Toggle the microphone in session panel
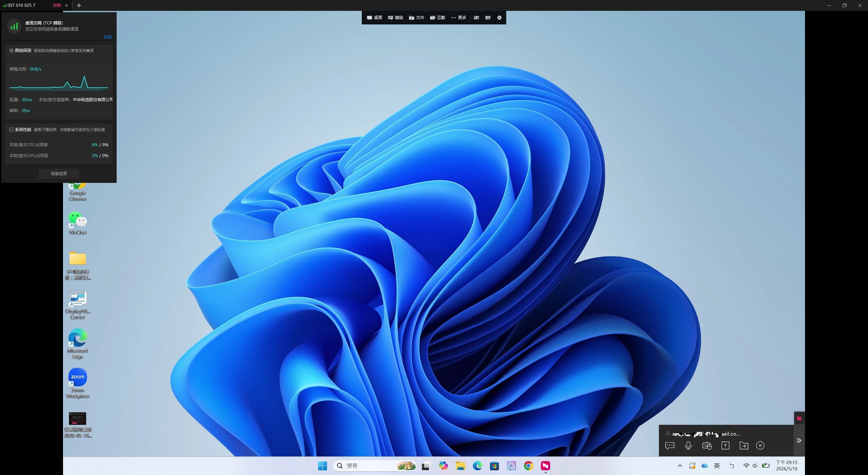Image resolution: width=868 pixels, height=475 pixels. pos(688,445)
